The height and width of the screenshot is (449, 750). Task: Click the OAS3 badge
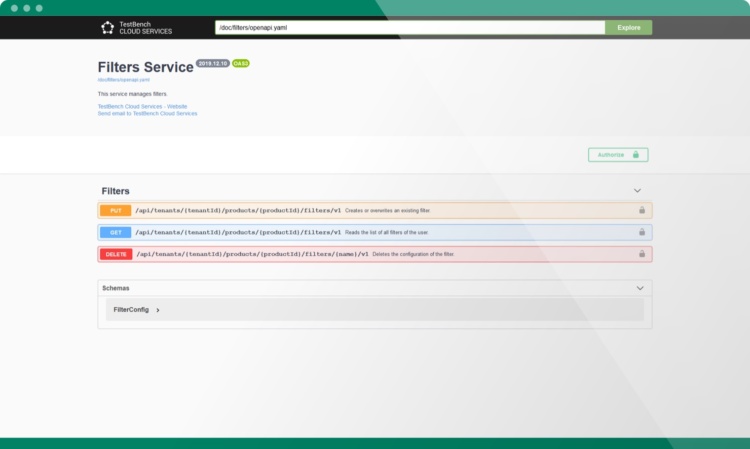coord(241,64)
